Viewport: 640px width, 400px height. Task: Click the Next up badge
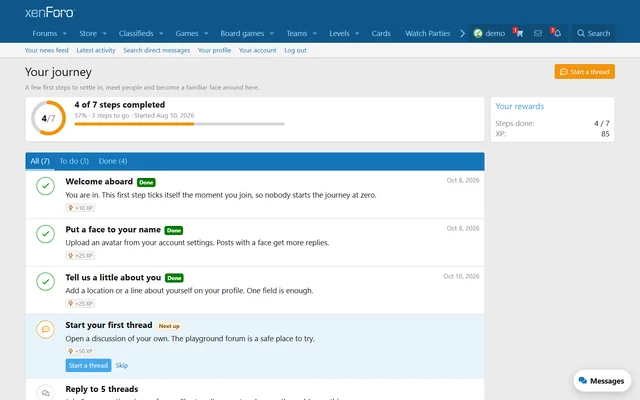tap(169, 326)
